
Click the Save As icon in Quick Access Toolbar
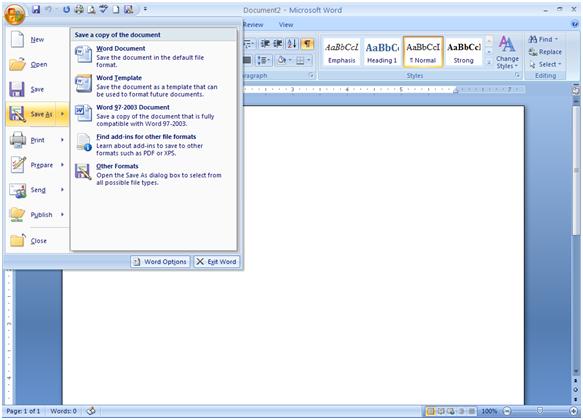(x=129, y=10)
